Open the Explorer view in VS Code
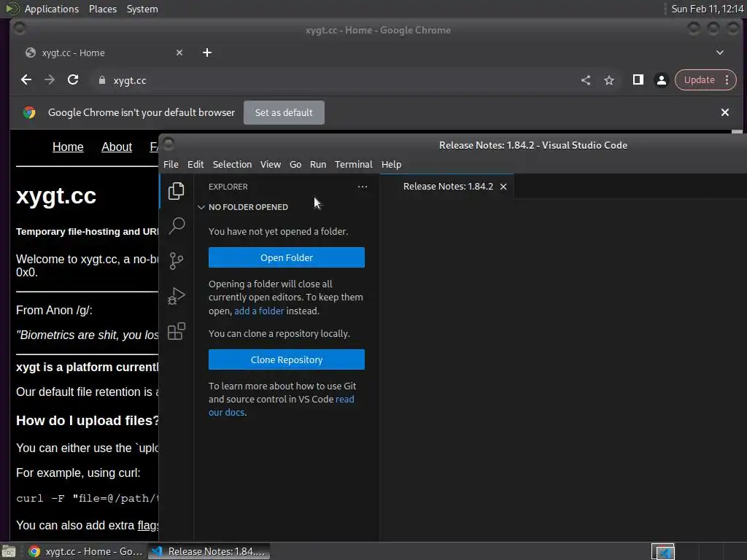Screen dimensions: 747x560 [177, 191]
